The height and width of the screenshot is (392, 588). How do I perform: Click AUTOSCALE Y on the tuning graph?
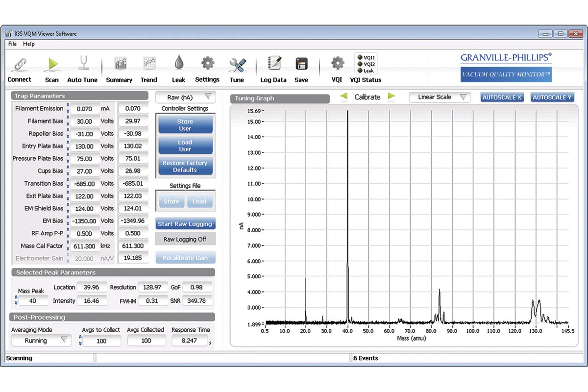pyautogui.click(x=552, y=97)
